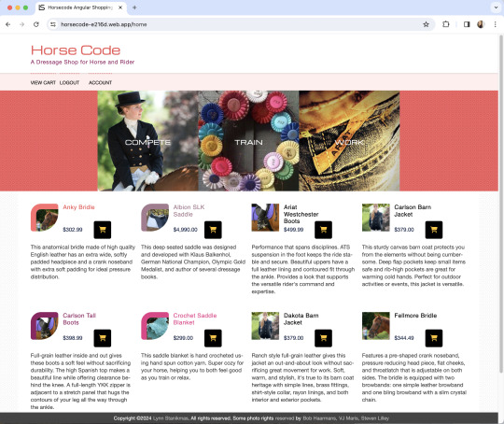
Task: Click the Anky Bridle thumbnail image
Action: (x=45, y=218)
